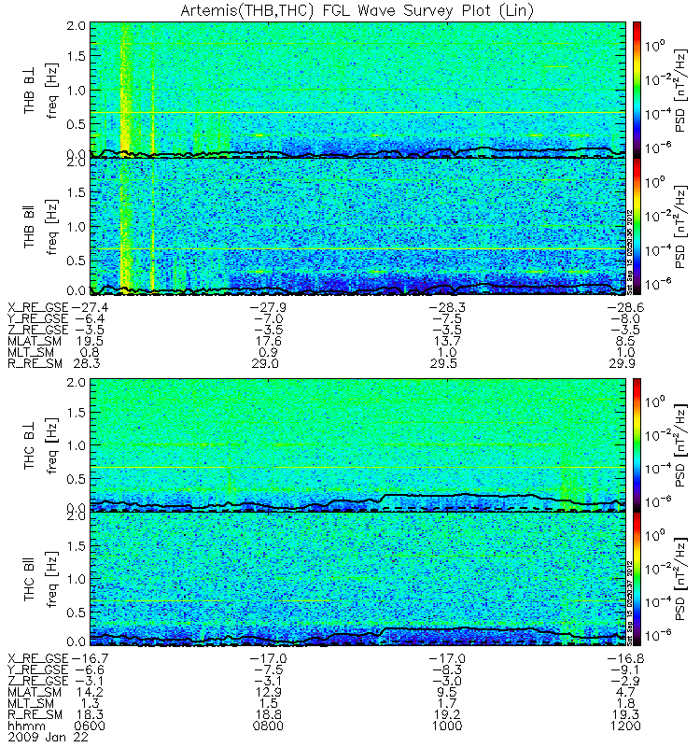Click the MLAT_SM value '13.7'
The image size is (700, 747).
(447, 341)
